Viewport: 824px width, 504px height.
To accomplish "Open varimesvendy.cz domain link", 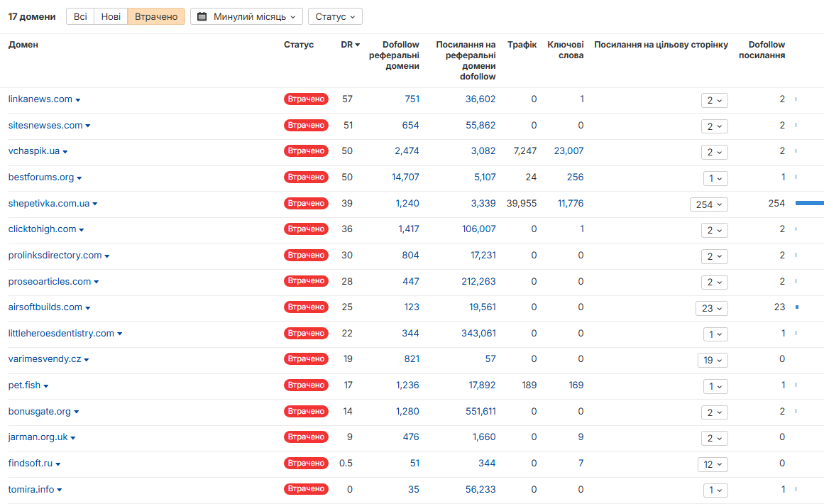I will pyautogui.click(x=45, y=359).
